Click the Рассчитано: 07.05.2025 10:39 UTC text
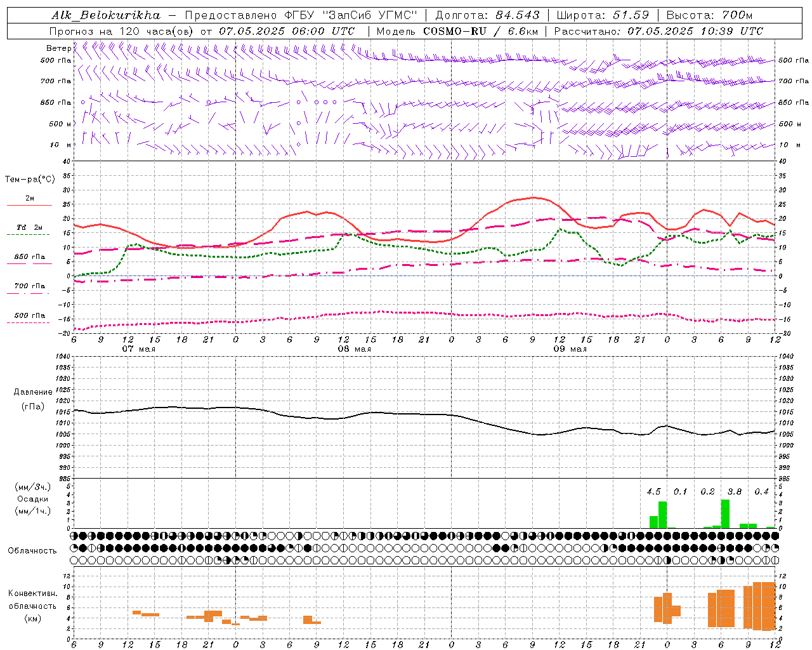 click(658, 31)
